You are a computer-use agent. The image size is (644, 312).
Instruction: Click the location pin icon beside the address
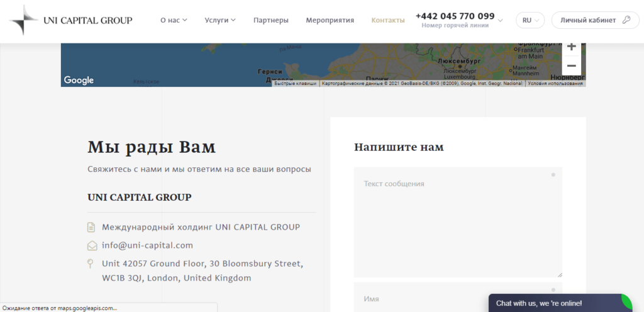point(91,264)
